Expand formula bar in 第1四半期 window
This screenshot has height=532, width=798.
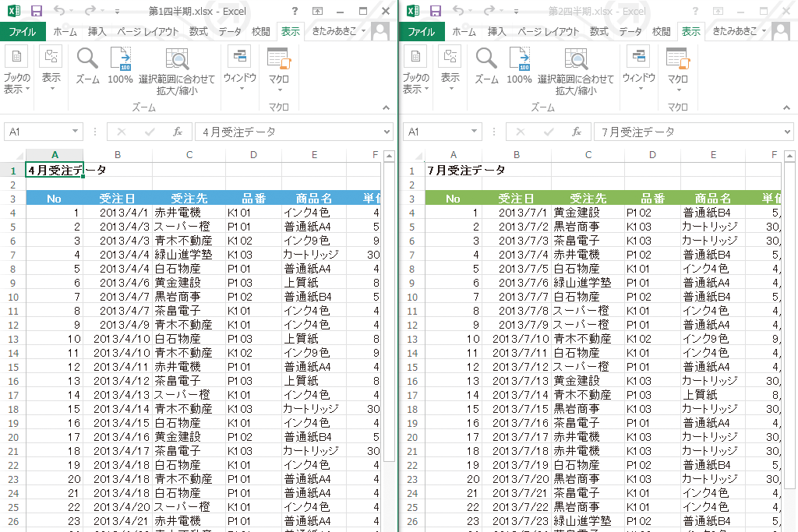(387, 132)
